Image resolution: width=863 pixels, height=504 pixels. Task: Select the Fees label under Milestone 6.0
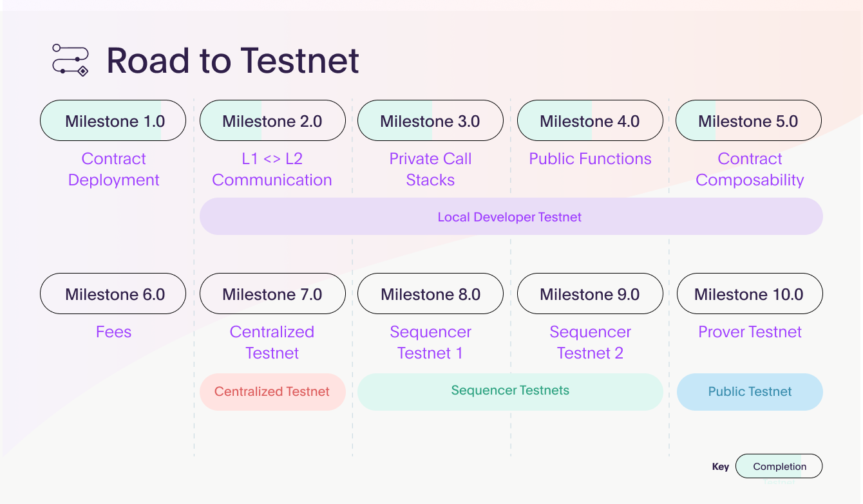pyautogui.click(x=113, y=332)
